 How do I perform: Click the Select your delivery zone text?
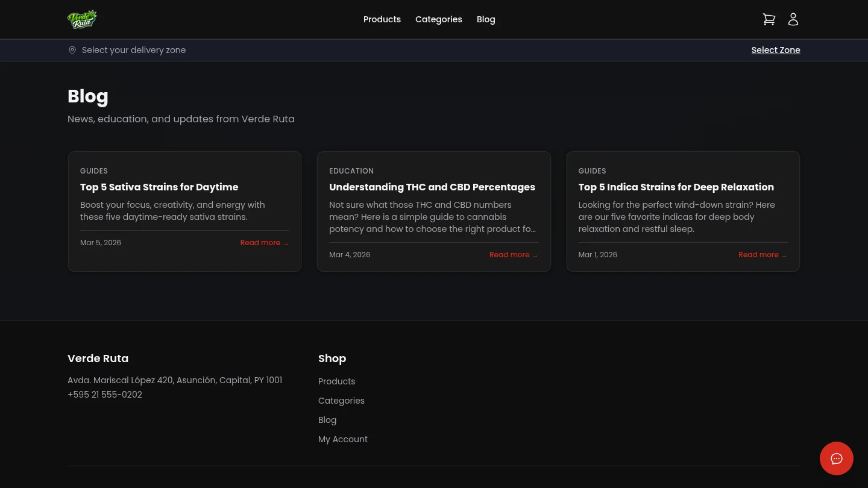click(x=134, y=50)
